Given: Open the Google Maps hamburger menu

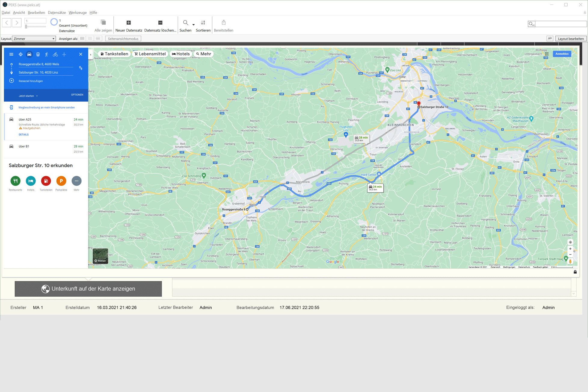Looking at the screenshot, I should point(11,54).
